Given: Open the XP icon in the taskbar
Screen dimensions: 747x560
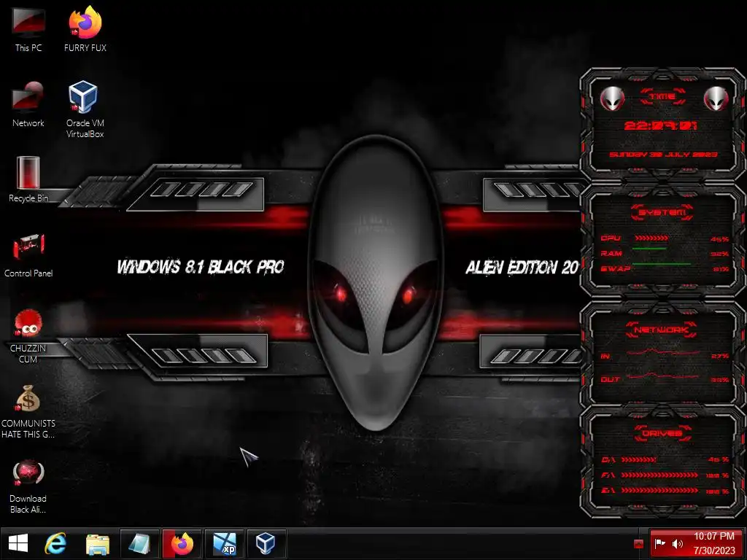Looking at the screenshot, I should [x=224, y=543].
